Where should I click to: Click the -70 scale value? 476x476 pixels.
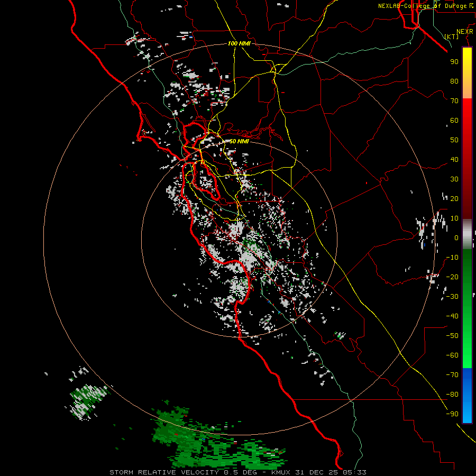click(x=452, y=374)
